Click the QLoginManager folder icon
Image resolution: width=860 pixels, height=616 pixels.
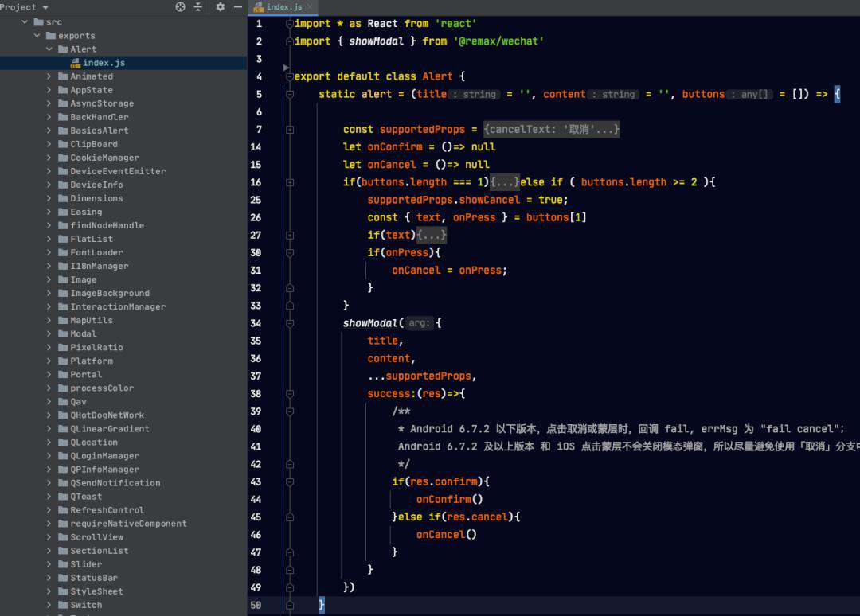click(63, 456)
